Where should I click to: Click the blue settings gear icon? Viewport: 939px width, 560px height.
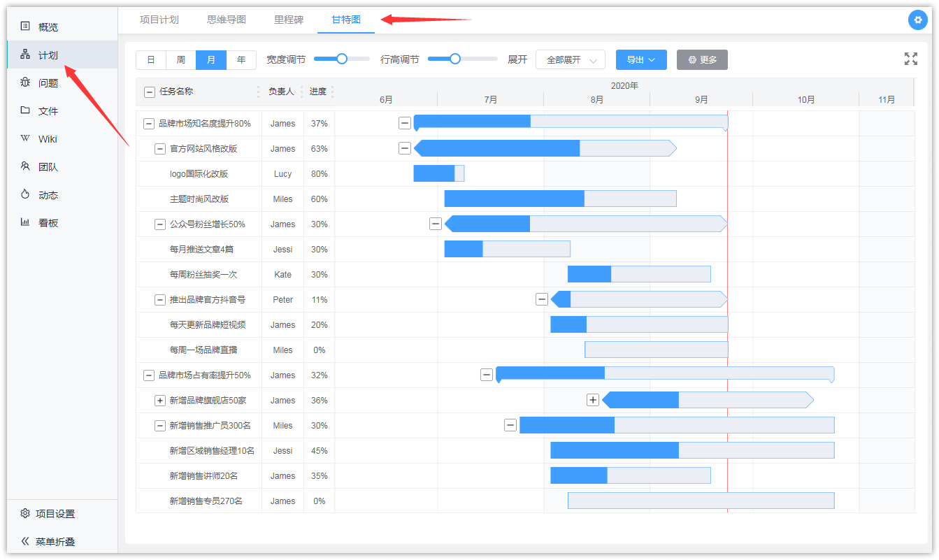point(917,20)
